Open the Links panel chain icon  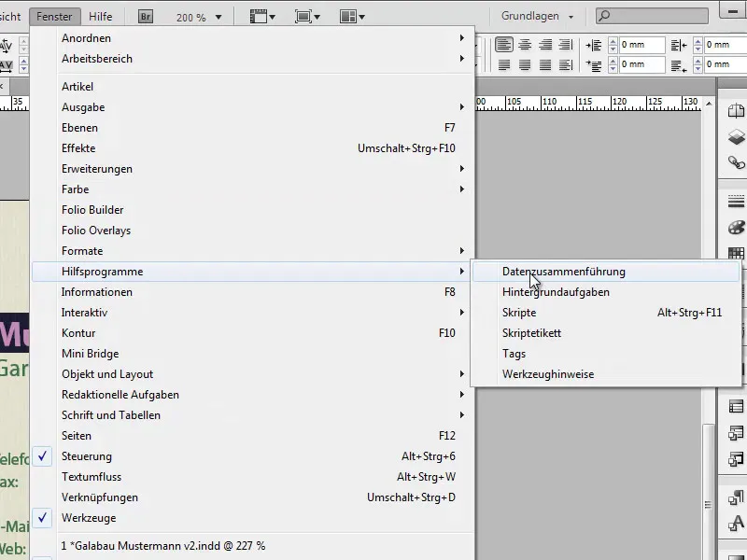click(x=736, y=162)
